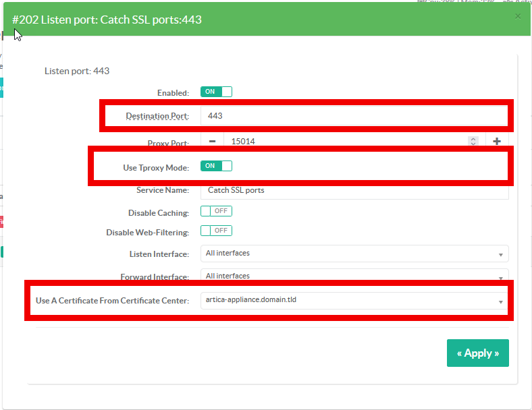The width and height of the screenshot is (532, 410).
Task: Open the Listen Interface dropdown
Action: (x=354, y=254)
